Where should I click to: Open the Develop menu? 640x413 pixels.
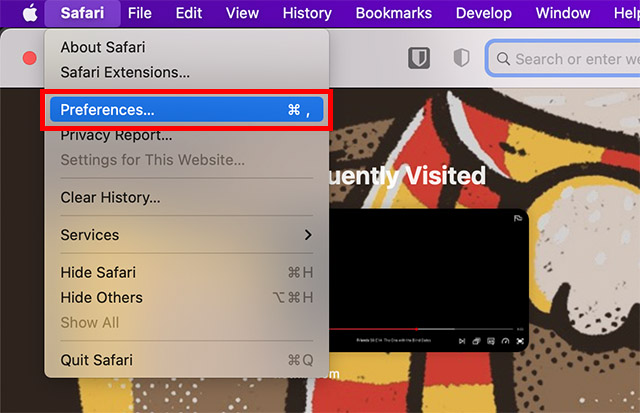484,13
